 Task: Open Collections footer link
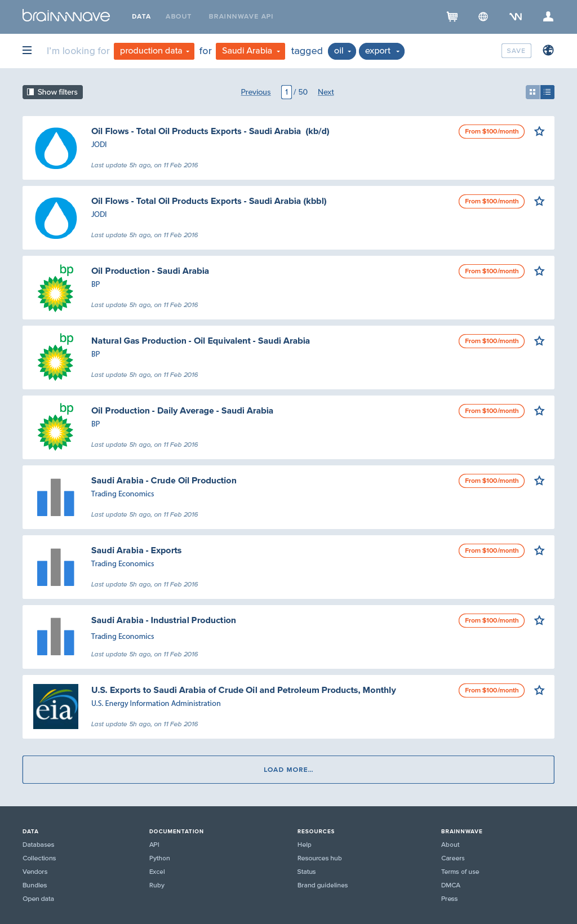[39, 858]
